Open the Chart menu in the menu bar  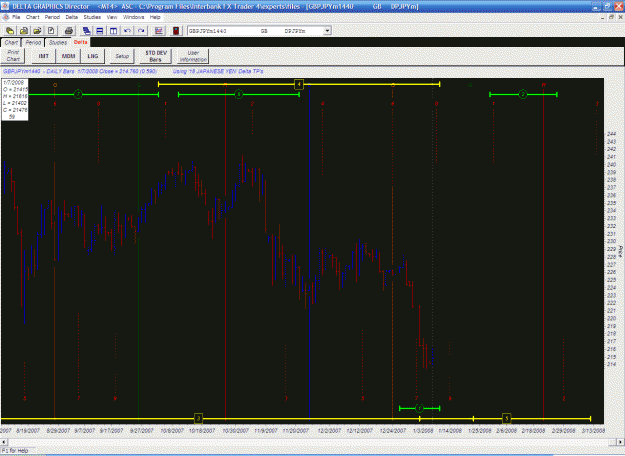pyautogui.click(x=33, y=17)
